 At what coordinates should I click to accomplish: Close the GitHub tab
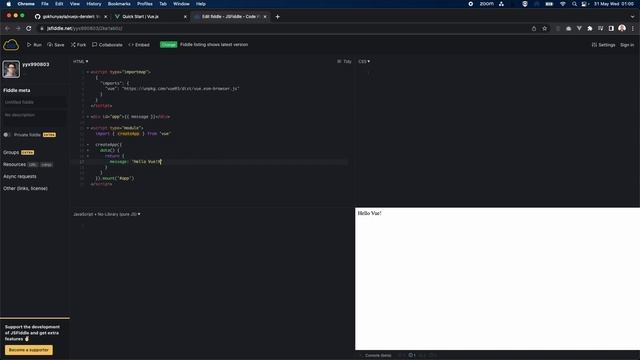(106, 17)
